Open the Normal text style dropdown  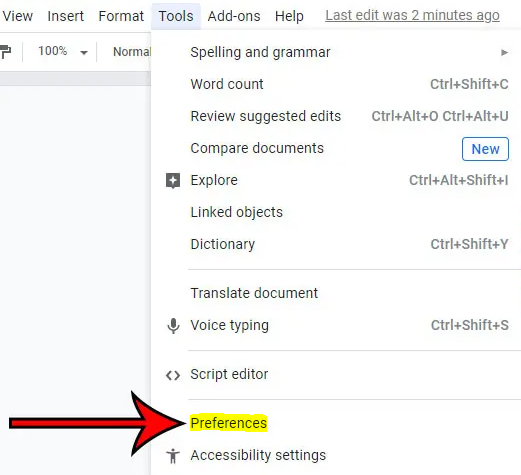pos(132,52)
